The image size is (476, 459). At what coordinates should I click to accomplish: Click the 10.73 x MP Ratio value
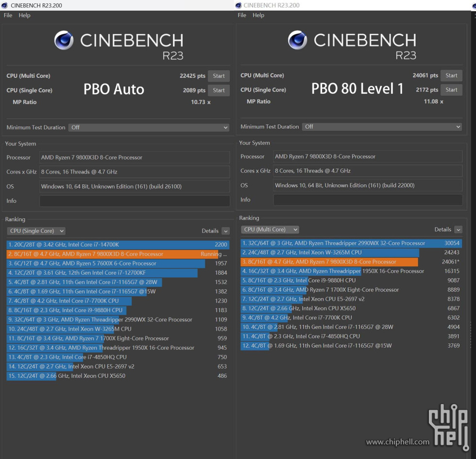pyautogui.click(x=201, y=102)
